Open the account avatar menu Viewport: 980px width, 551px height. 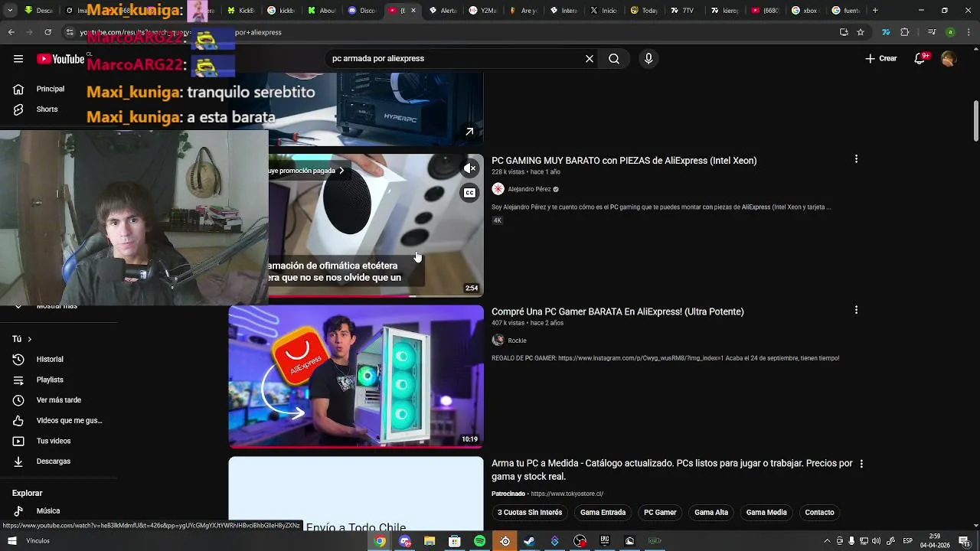[949, 59]
